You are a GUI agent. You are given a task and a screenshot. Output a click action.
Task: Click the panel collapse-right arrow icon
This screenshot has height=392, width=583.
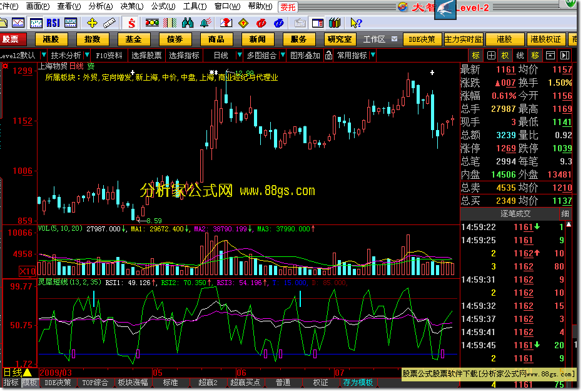[x=565, y=56]
